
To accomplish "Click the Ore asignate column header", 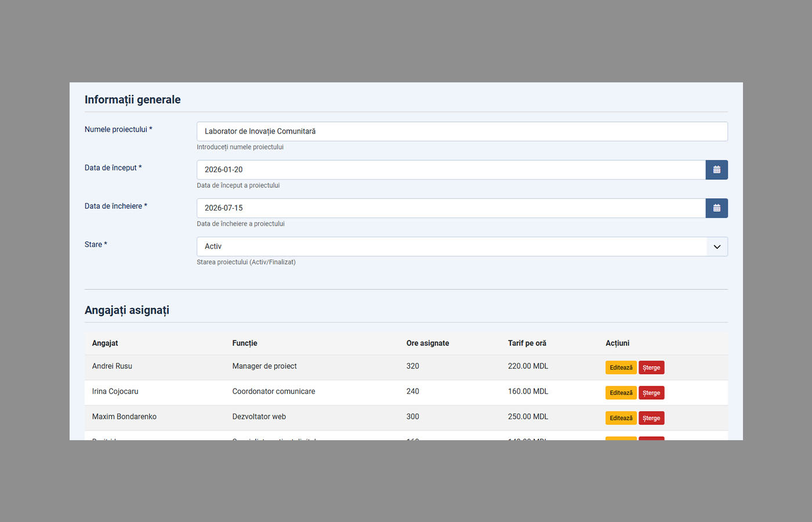I will (427, 343).
